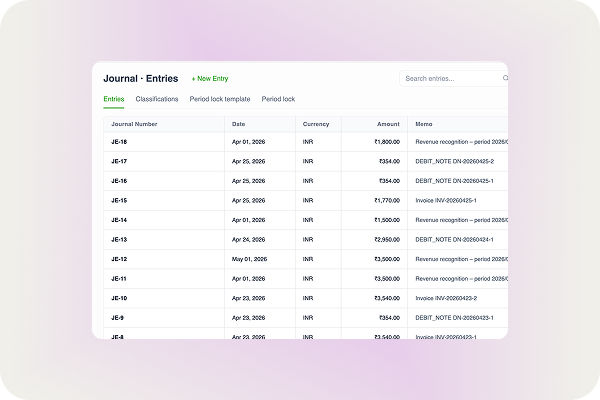This screenshot has width=600, height=400.
Task: Click memo DEBIT_NOTE DN-20260424-1
Action: click(x=454, y=239)
